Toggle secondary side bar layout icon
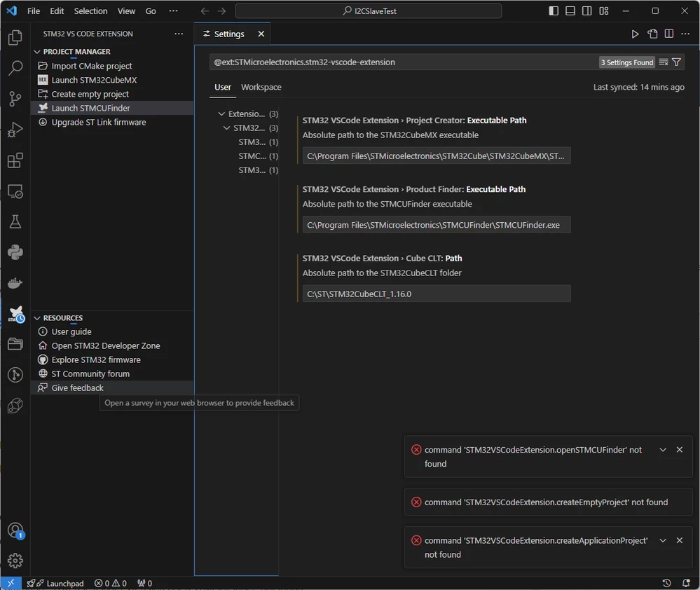700x590 pixels. [x=587, y=11]
